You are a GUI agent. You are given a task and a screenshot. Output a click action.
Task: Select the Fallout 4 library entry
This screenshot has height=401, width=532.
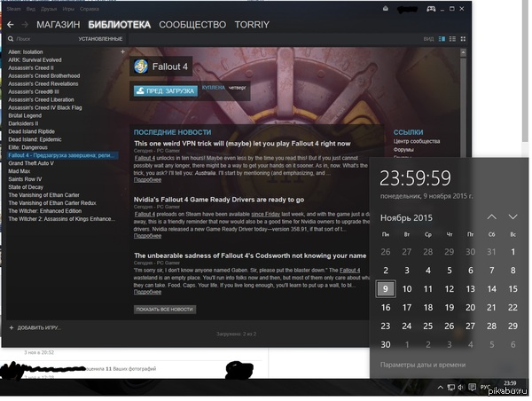(63, 155)
